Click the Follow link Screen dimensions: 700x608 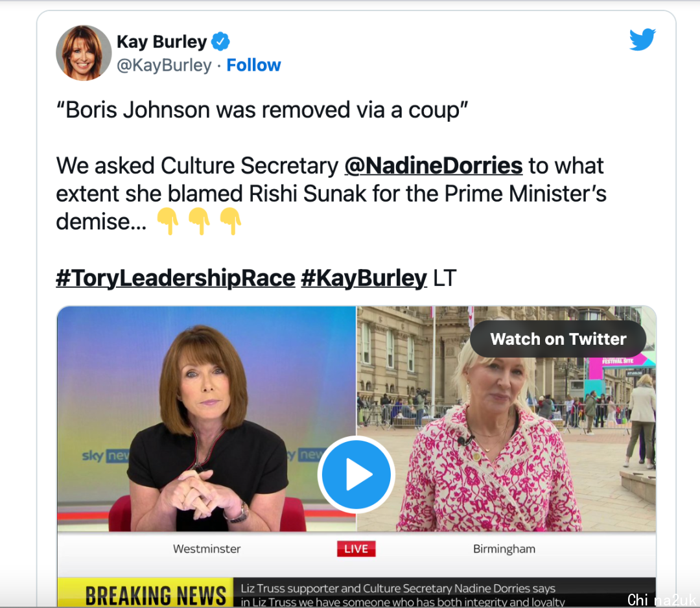click(x=253, y=65)
